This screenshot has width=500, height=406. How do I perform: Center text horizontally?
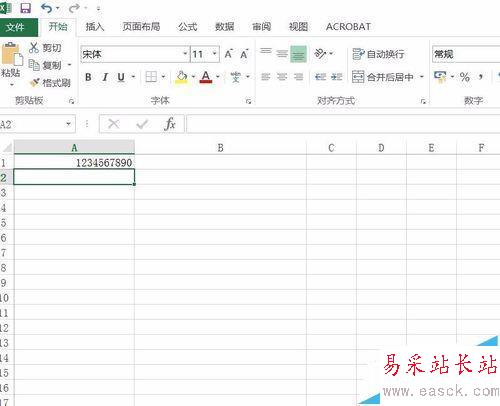(x=282, y=77)
